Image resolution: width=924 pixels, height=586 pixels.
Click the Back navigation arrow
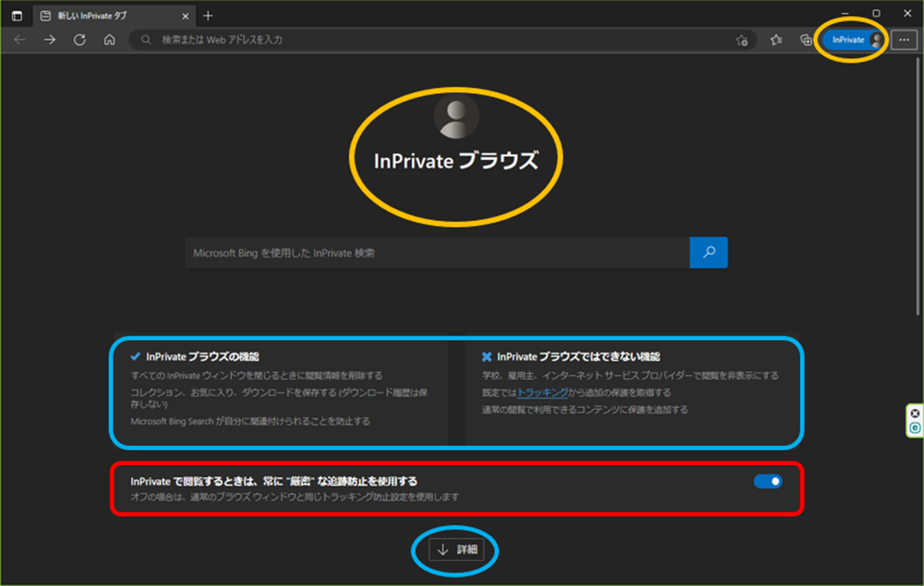click(x=19, y=39)
